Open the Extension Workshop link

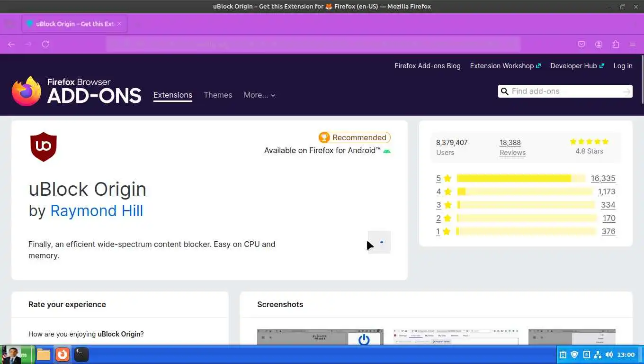click(x=505, y=66)
